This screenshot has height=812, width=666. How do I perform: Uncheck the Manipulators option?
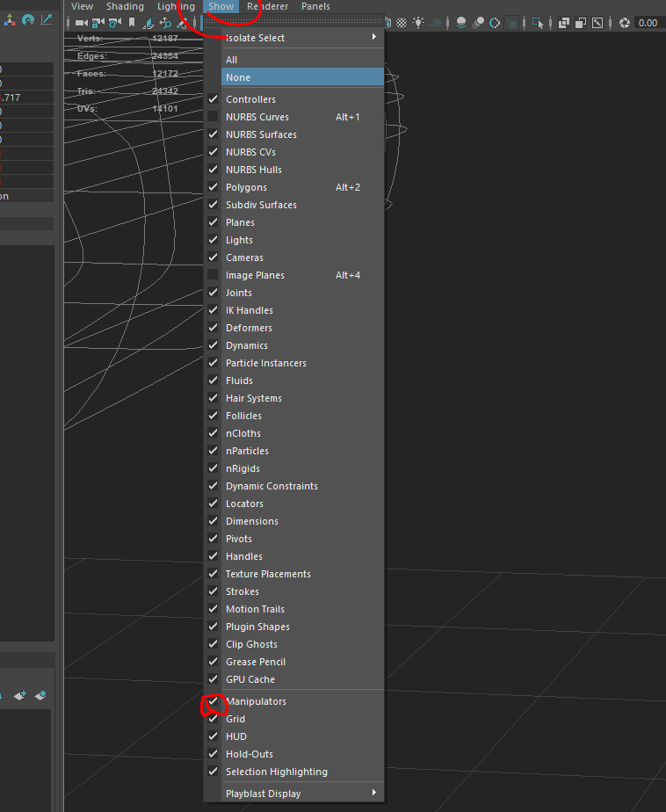(x=213, y=701)
